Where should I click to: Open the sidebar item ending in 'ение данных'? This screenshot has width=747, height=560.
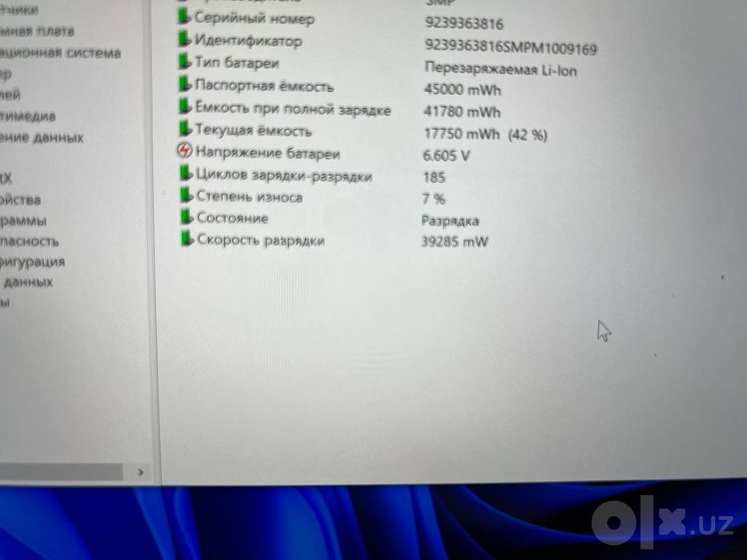click(42, 138)
